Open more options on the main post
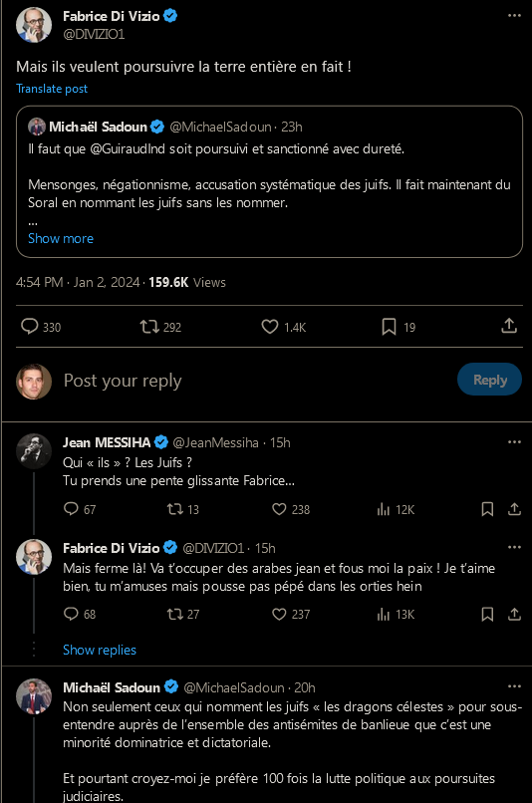The width and height of the screenshot is (532, 803). point(514,15)
